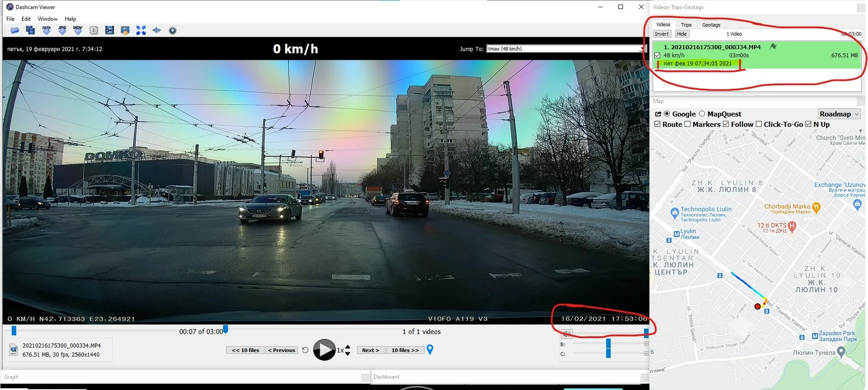868x390 pixels.
Task: Click small reset square right of B slider
Action: 646,344
